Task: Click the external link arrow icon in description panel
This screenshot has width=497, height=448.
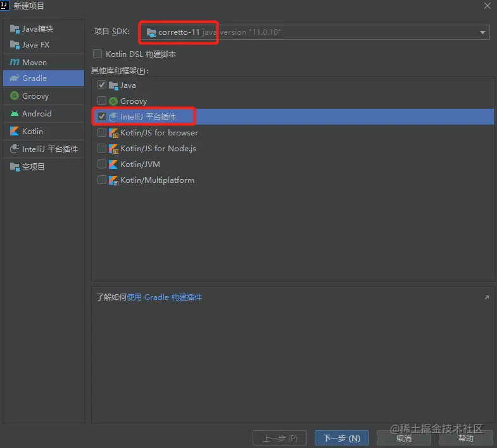Action: [x=486, y=297]
